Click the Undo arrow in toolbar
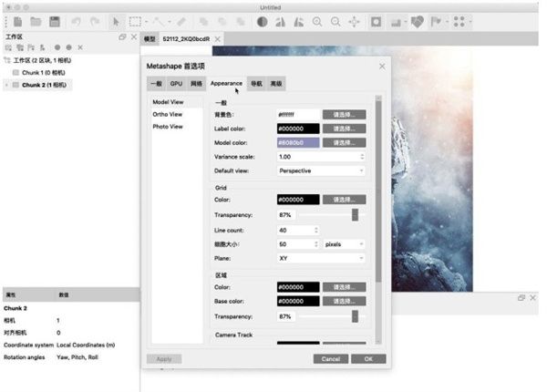This screenshot has width=547, height=392. point(77,21)
